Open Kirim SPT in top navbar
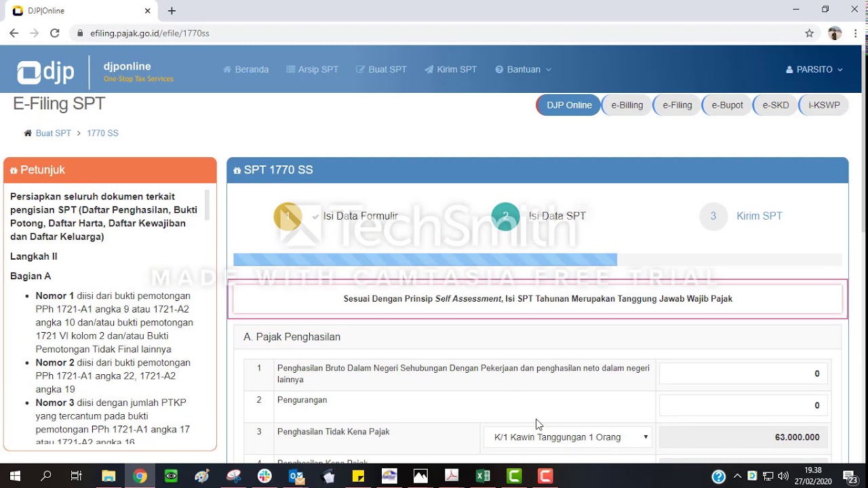The image size is (868, 488). (x=450, y=69)
